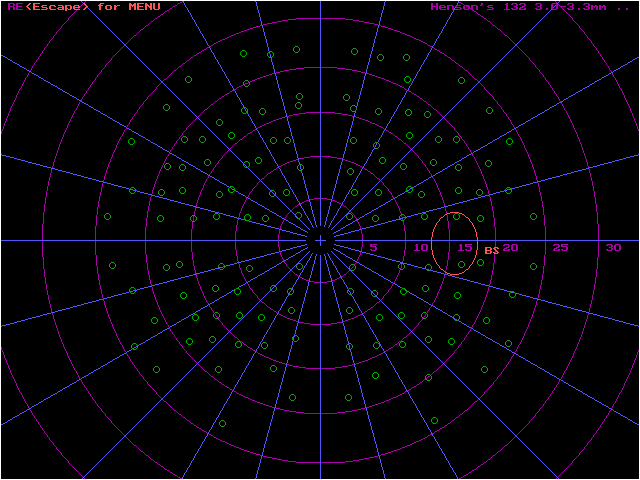Select the central fixation cross
640x480 pixels.
321,241
